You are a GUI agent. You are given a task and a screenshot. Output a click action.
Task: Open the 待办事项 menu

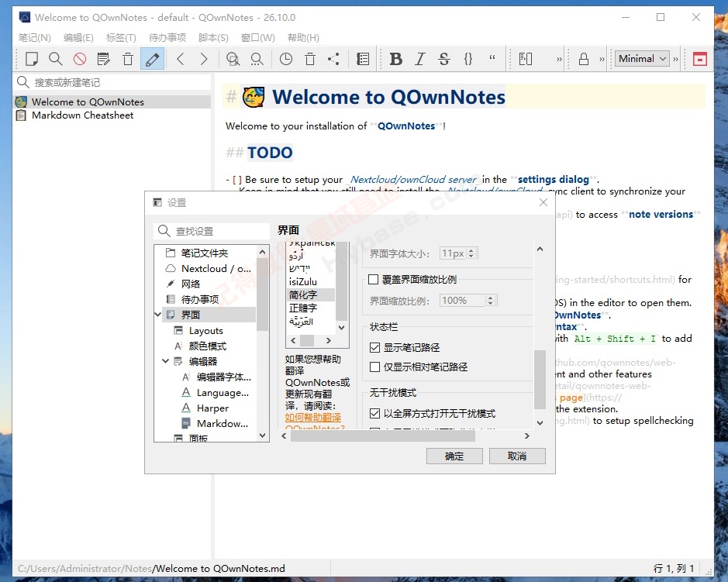pos(167,38)
